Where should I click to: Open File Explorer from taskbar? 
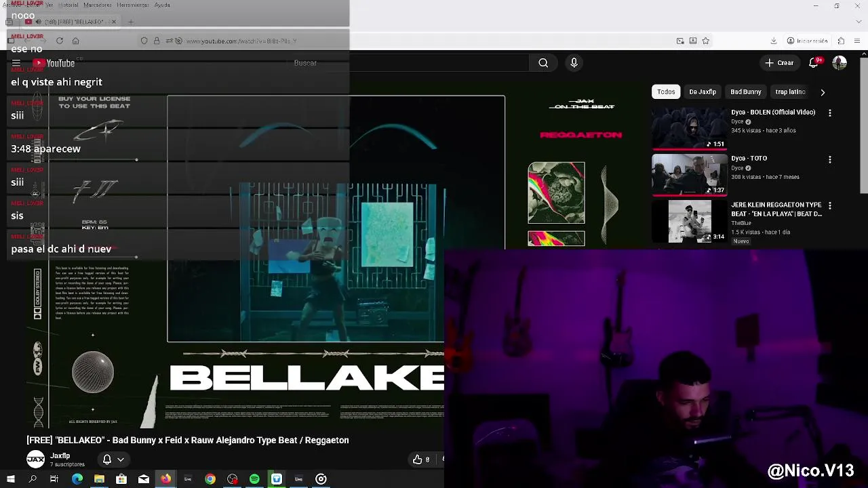pos(99,479)
